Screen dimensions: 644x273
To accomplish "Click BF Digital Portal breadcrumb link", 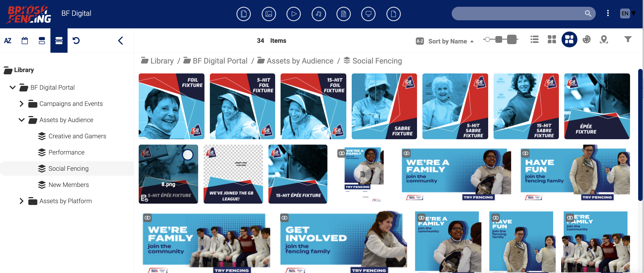I will pos(220,61).
